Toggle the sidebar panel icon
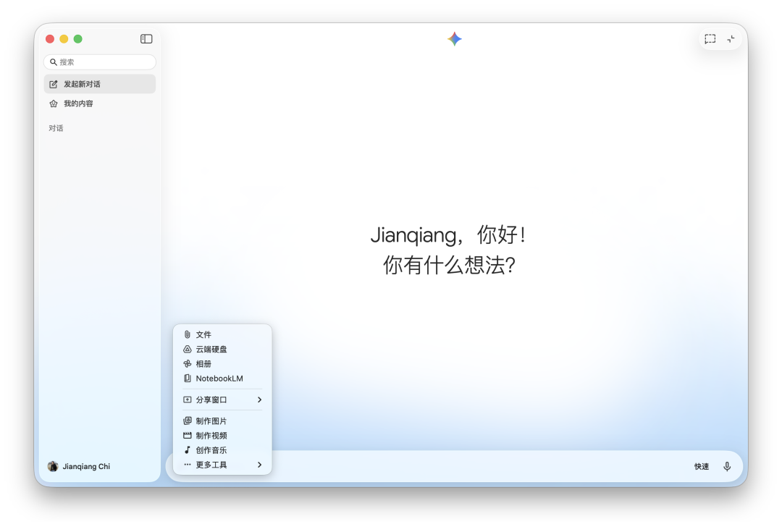Image resolution: width=782 pixels, height=532 pixels. [146, 39]
